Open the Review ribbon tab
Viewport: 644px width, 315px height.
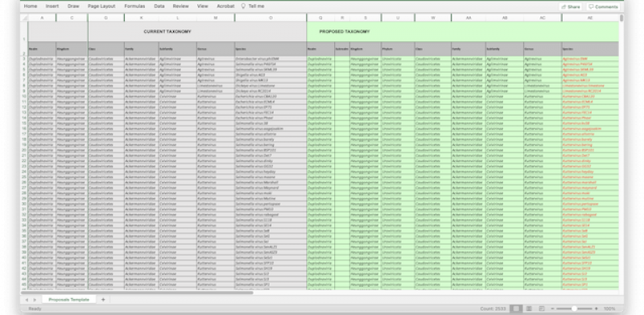point(180,6)
